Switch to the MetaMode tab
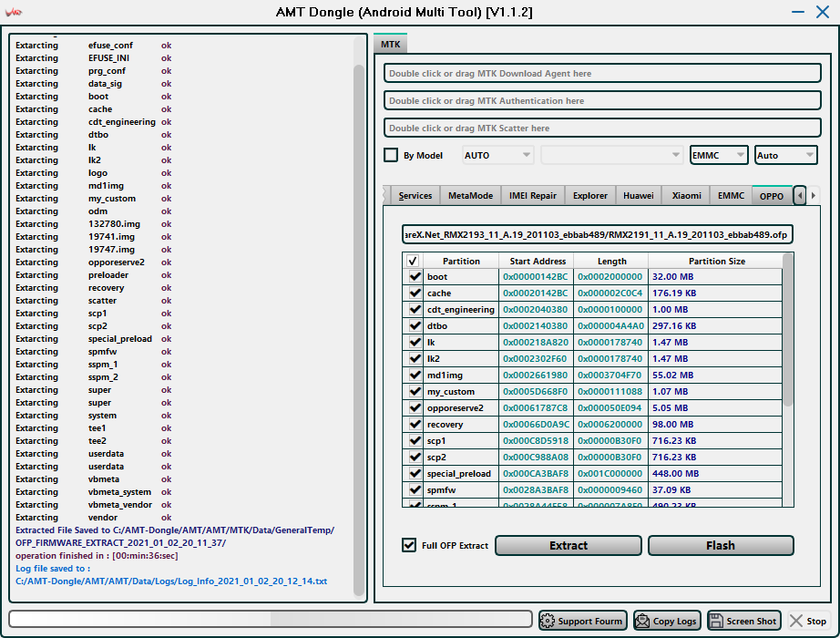Viewport: 840px width, 638px height. 470,196
